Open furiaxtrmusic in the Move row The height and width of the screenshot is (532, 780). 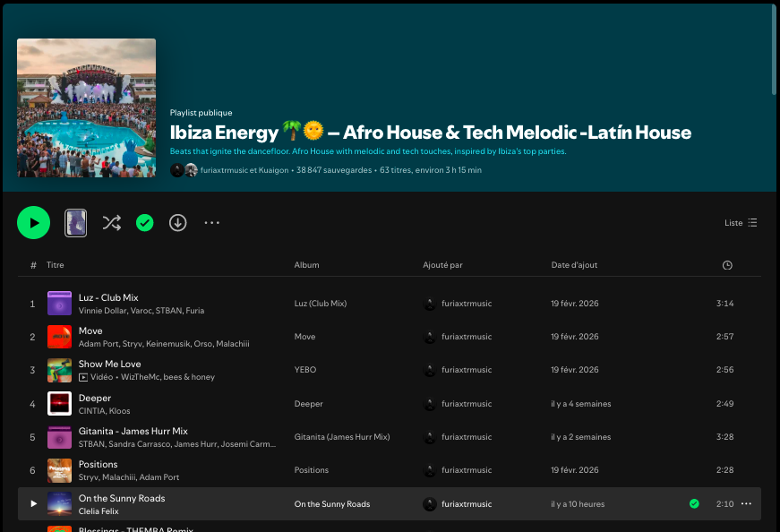coord(467,337)
